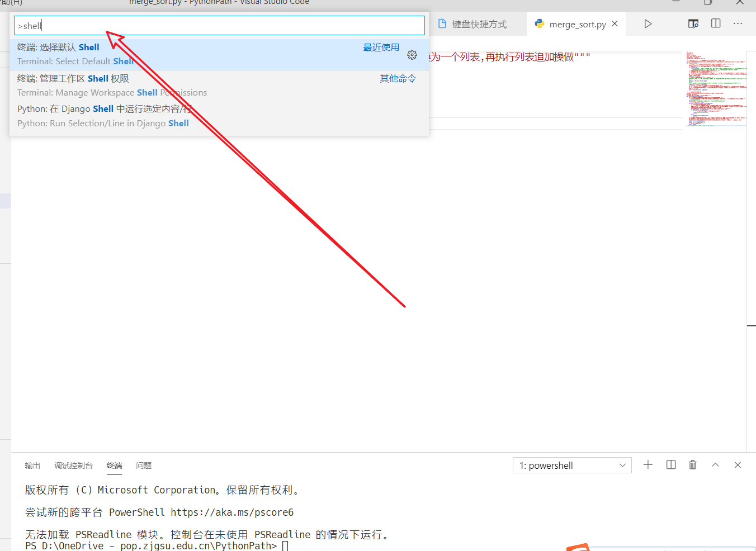756x551 pixels.
Task: Select 终端: 选择默认 Shell command
Action: tap(219, 54)
